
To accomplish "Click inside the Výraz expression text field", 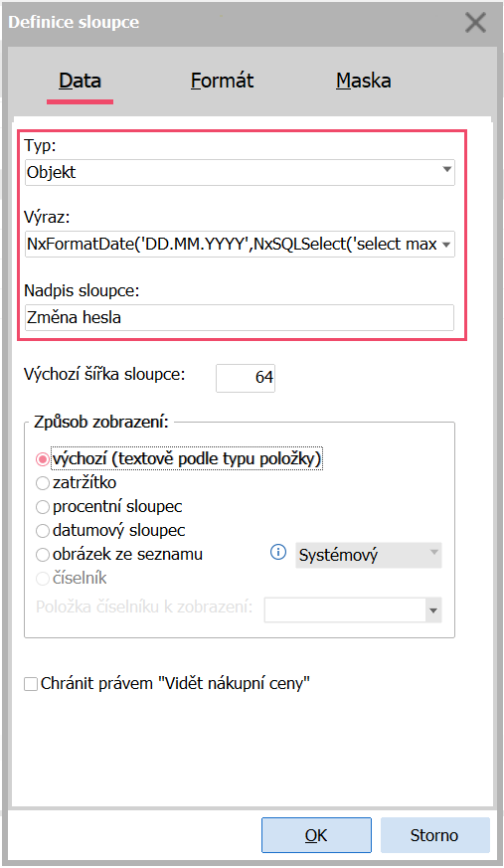I will 233,245.
